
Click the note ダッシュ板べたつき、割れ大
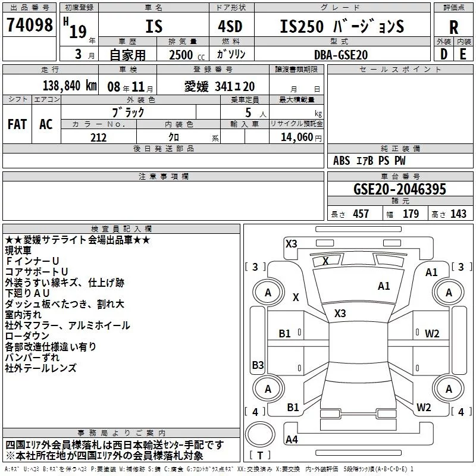(65, 304)
